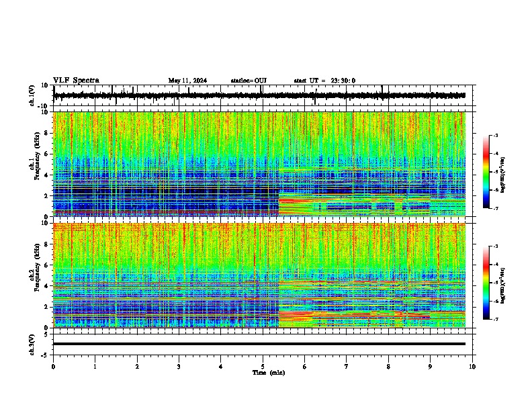Click time axis tick label '2'
The width and height of the screenshot is (532, 411).
click(137, 367)
